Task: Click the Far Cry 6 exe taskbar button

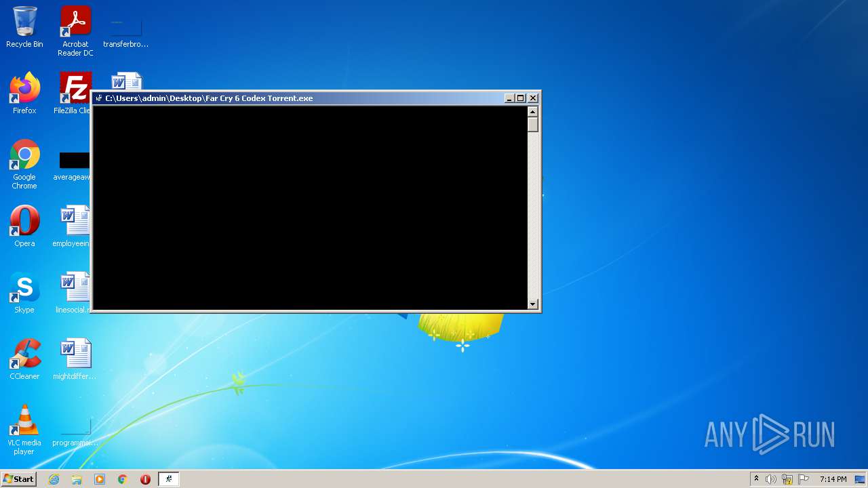Action: (x=169, y=479)
